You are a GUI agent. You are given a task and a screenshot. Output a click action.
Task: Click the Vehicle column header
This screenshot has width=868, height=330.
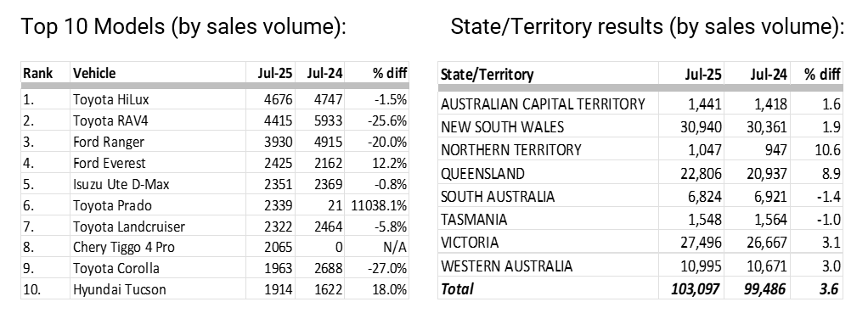click(94, 73)
